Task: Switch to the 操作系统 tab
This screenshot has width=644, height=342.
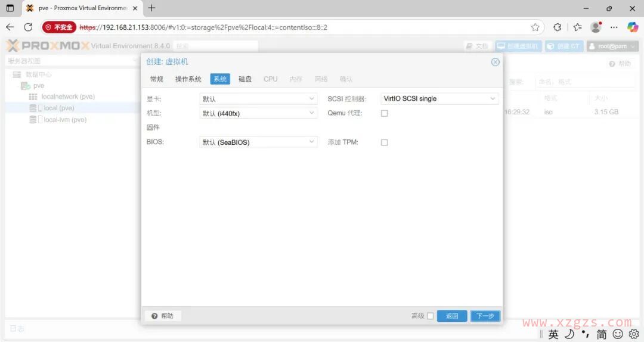Action: point(188,79)
